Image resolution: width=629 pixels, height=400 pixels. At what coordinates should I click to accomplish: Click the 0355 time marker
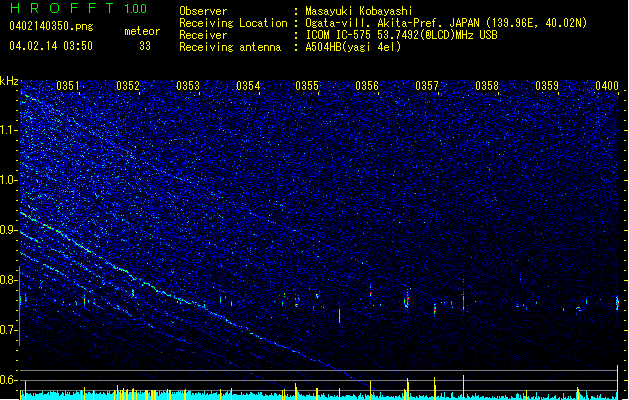[307, 86]
